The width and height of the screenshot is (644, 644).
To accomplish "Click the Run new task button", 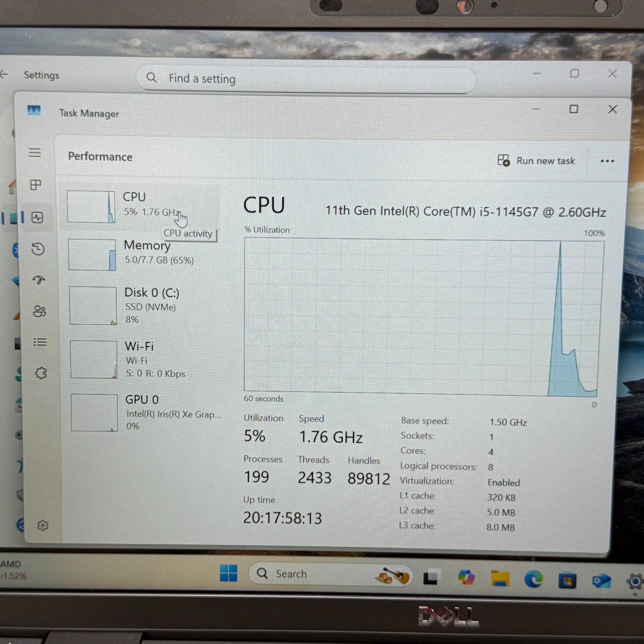I will point(536,161).
